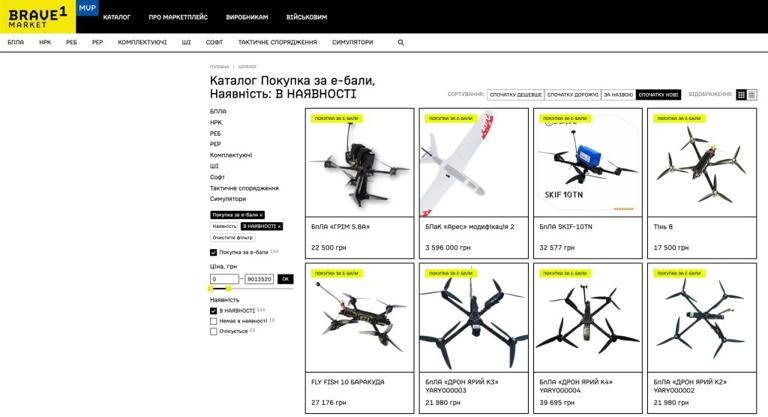Image resolution: width=768 pixels, height=417 pixels.
Task: Click Очистити фільтр button
Action: [x=233, y=238]
